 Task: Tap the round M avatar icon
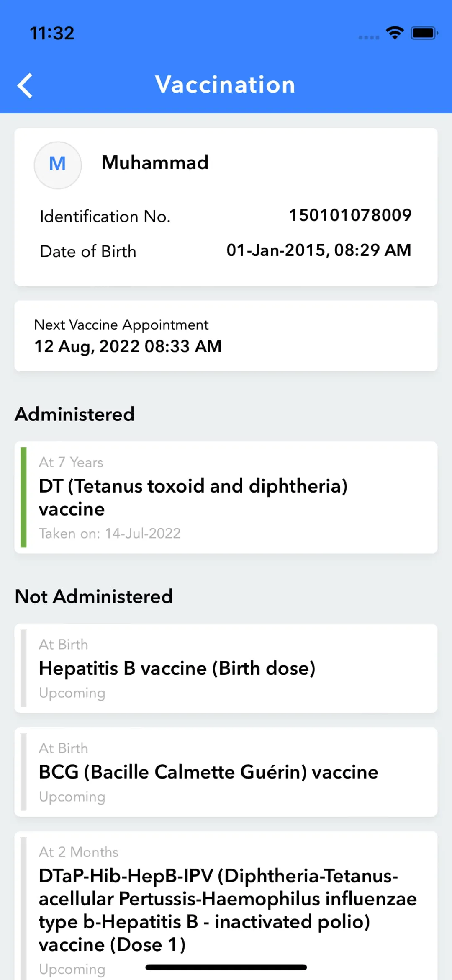click(58, 165)
